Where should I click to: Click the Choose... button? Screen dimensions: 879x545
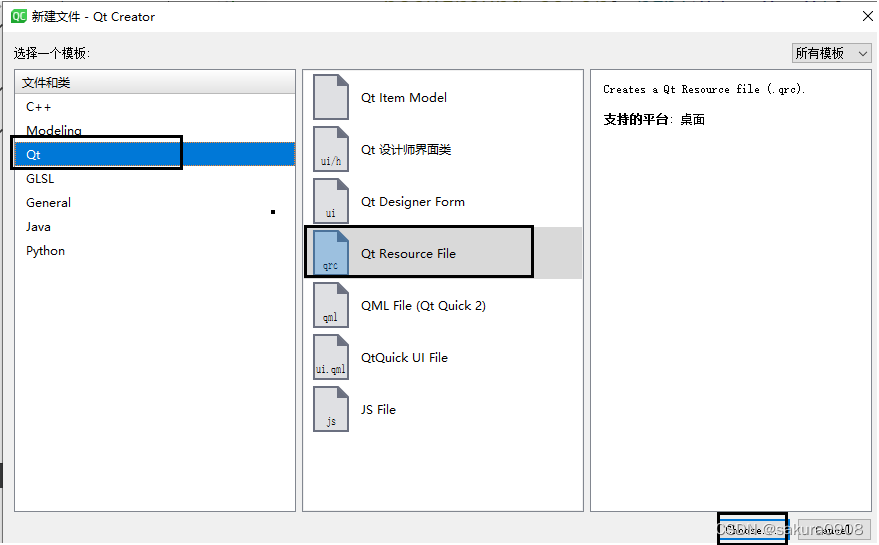tap(752, 529)
